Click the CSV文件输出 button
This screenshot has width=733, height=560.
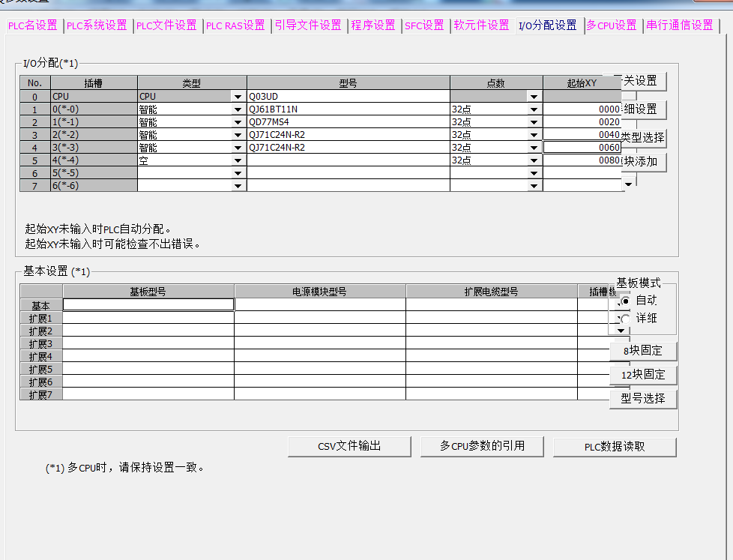tap(349, 446)
